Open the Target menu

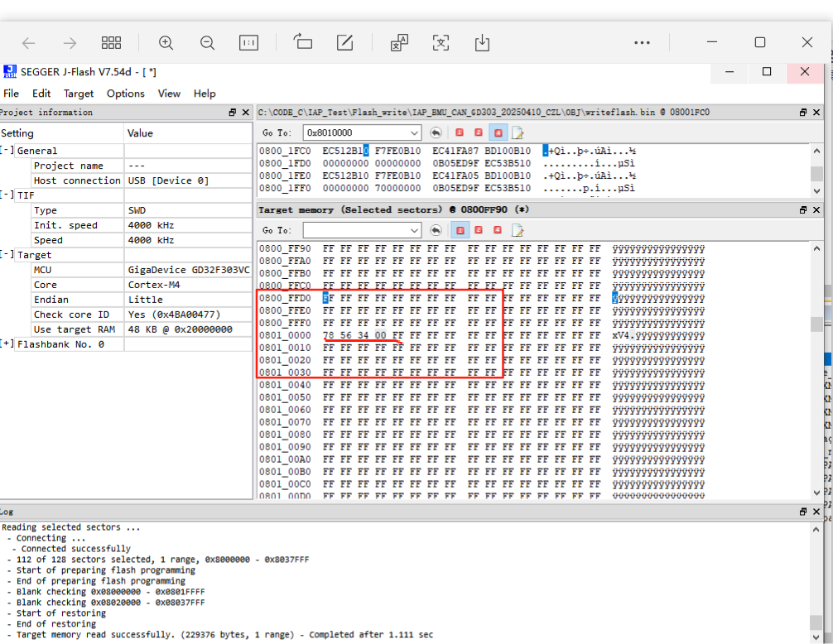pyautogui.click(x=79, y=94)
